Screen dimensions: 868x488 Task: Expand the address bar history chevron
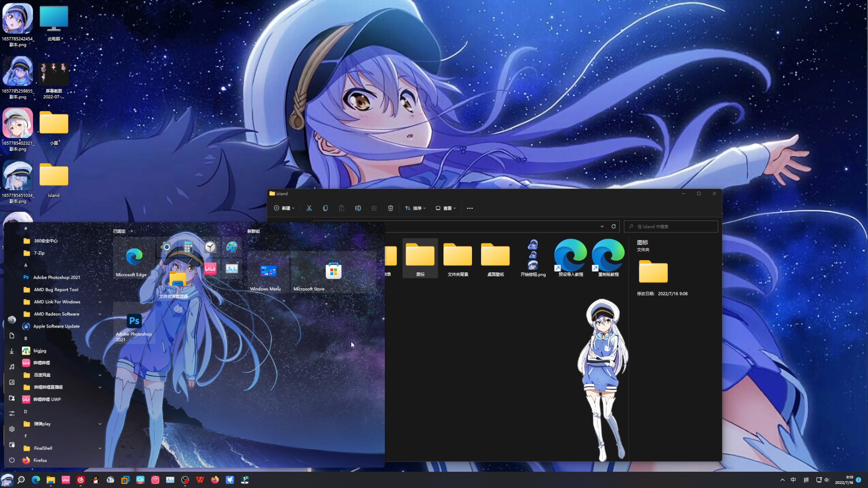tap(602, 226)
